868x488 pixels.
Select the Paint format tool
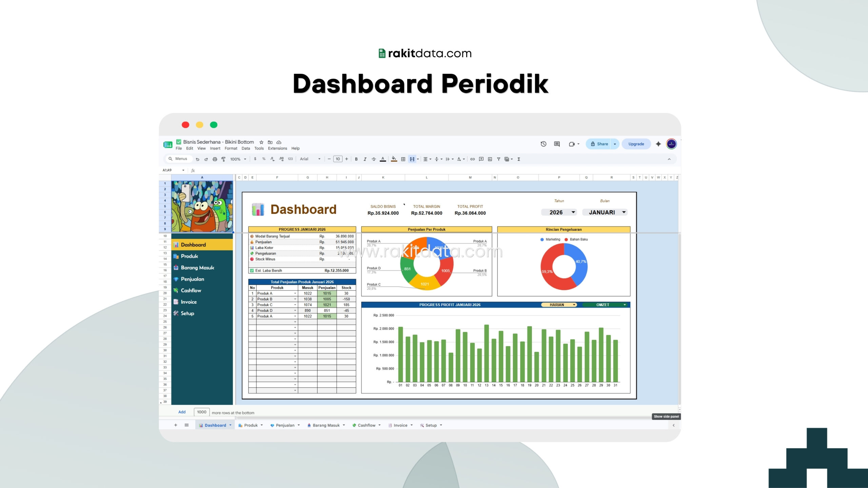click(223, 159)
